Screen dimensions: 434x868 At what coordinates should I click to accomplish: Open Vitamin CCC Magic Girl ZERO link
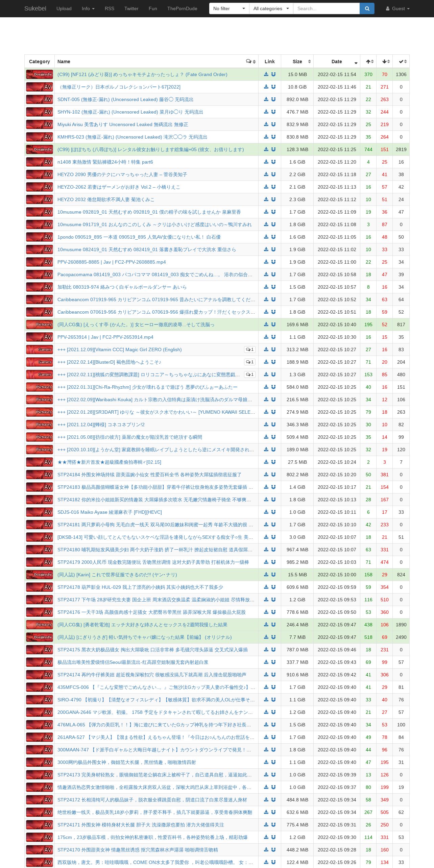pyautogui.click(x=120, y=349)
